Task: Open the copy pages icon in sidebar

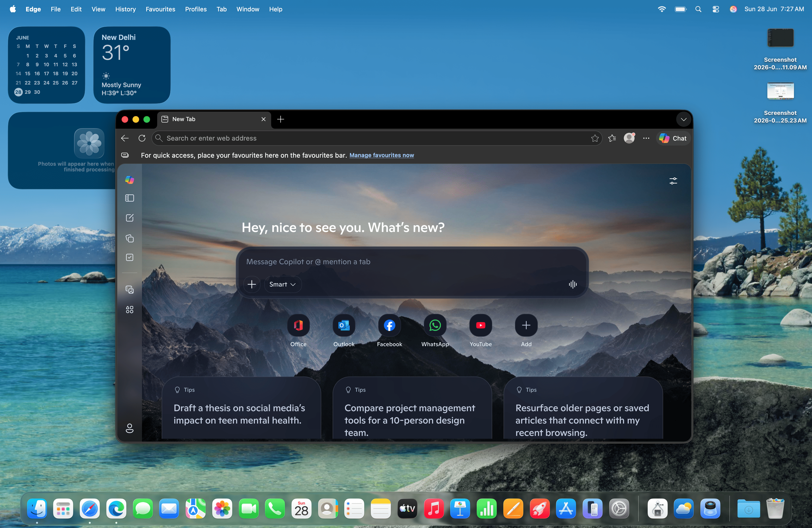Action: click(x=129, y=238)
